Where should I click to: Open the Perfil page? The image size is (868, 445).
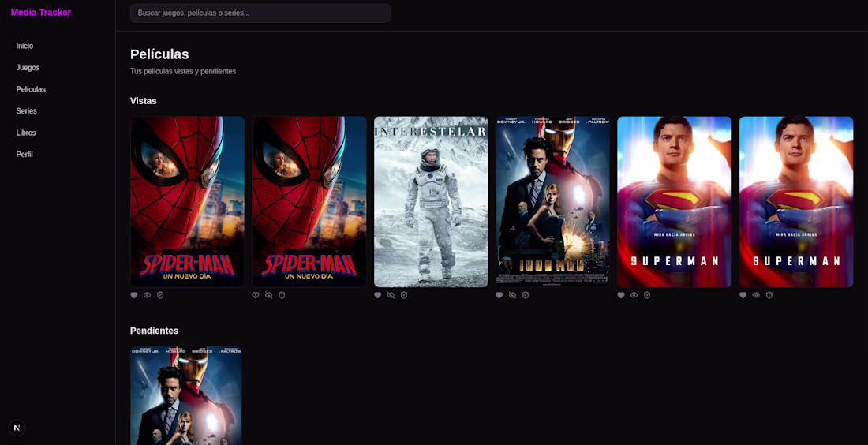coord(24,155)
